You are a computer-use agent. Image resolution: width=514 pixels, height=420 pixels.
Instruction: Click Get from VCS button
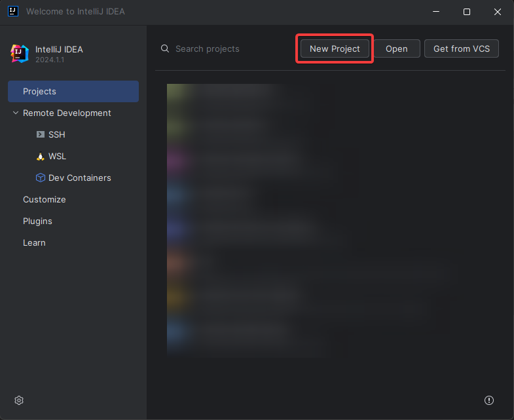(x=461, y=49)
